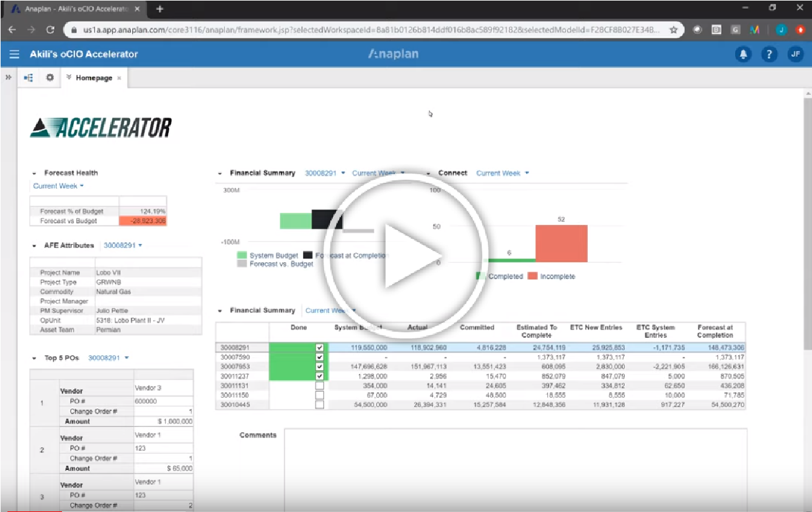Play the video overlay button
Viewport: 812px width, 512px height.
tap(406, 256)
